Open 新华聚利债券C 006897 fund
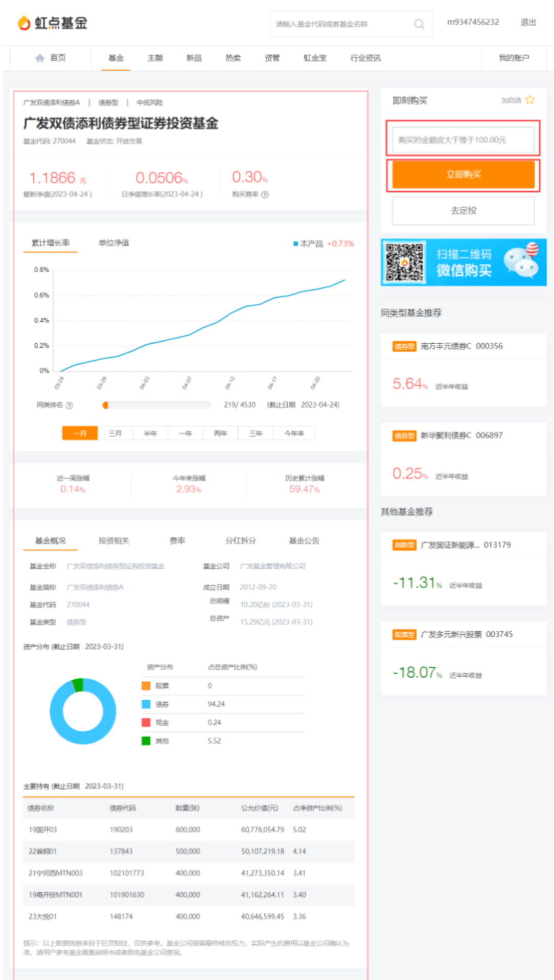The width and height of the screenshot is (554, 980). click(461, 436)
